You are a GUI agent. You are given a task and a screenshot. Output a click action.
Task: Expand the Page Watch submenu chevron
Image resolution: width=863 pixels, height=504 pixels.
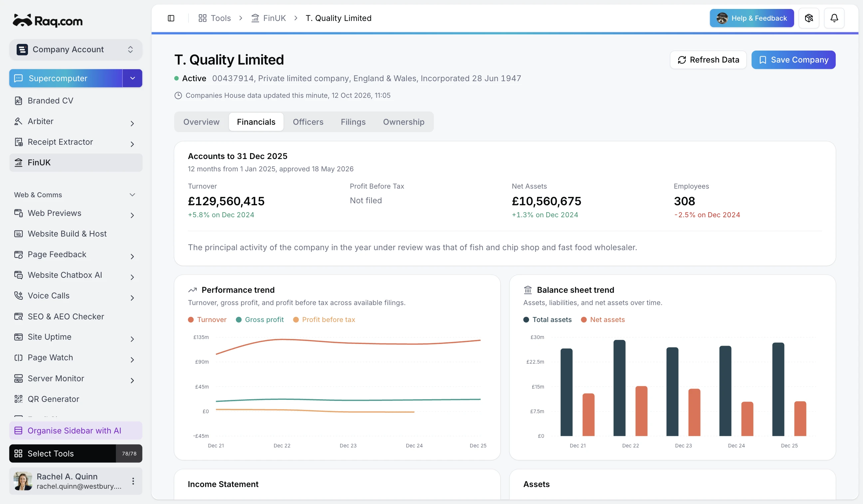click(x=132, y=360)
